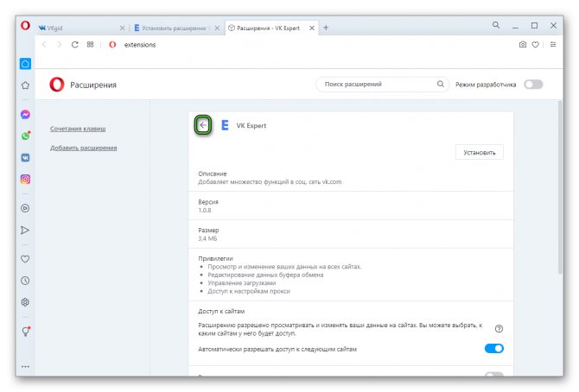Click the Доступ к настройкам прокси privilege
Viewport: 579px width, 392px height.
249,291
